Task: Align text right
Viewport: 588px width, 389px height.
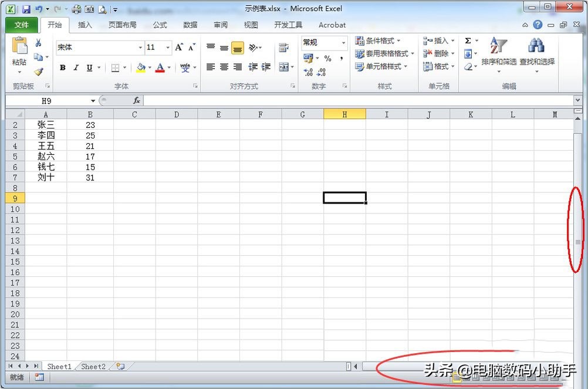Action: pos(238,67)
